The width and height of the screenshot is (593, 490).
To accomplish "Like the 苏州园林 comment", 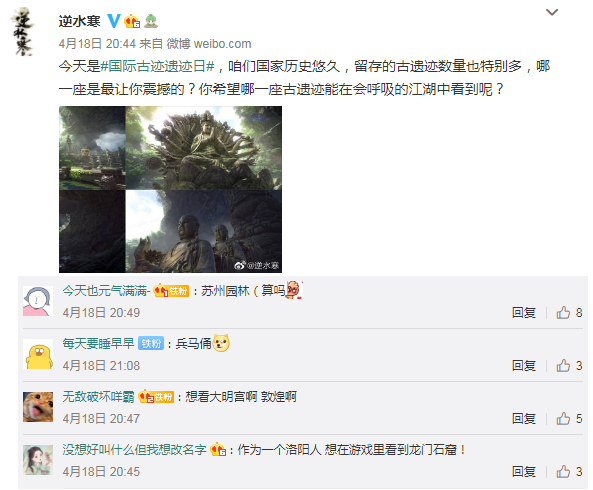I will click(569, 313).
